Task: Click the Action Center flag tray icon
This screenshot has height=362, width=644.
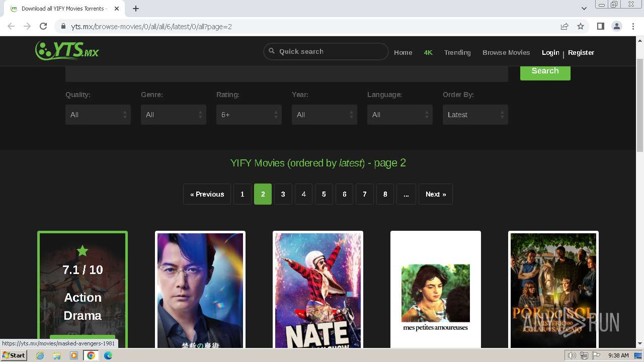Action: (x=597, y=355)
